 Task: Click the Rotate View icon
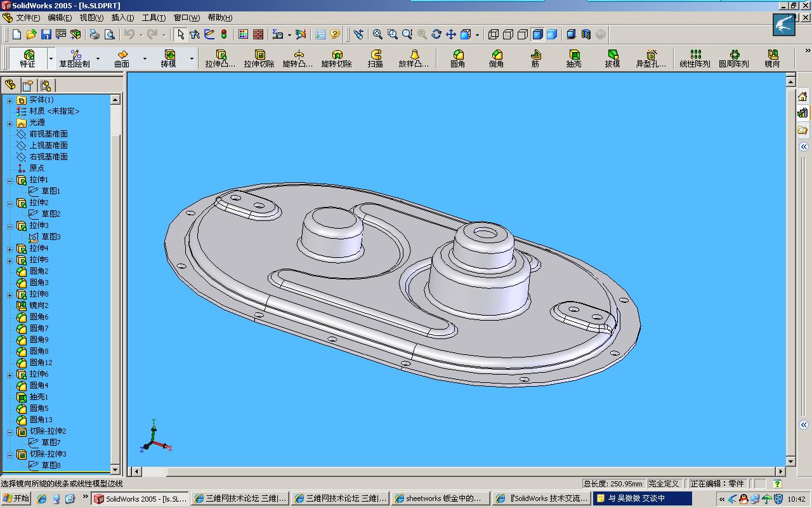(x=436, y=34)
